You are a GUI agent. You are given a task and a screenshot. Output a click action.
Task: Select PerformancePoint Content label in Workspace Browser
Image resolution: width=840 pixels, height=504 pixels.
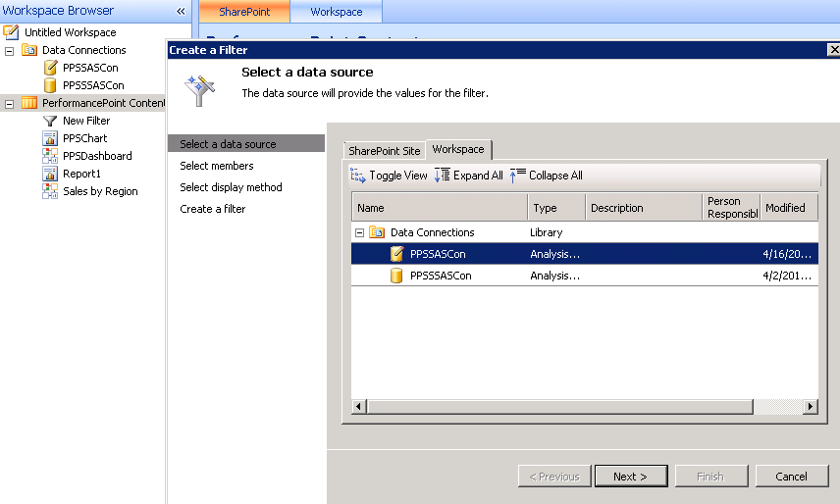click(103, 103)
